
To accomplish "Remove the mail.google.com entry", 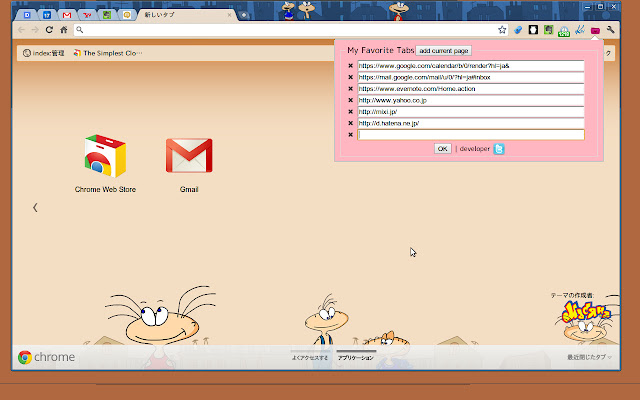I will click(x=350, y=77).
